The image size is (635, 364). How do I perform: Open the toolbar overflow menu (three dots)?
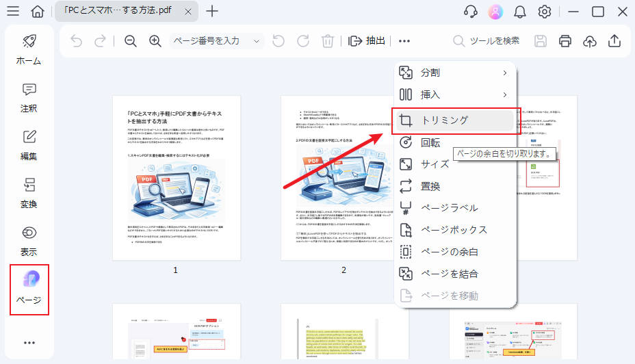click(x=404, y=41)
